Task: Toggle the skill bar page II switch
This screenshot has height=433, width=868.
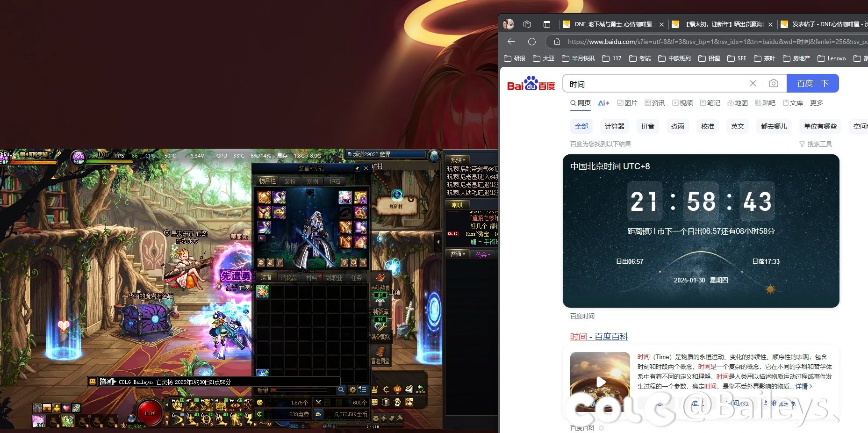Action: click(x=167, y=419)
